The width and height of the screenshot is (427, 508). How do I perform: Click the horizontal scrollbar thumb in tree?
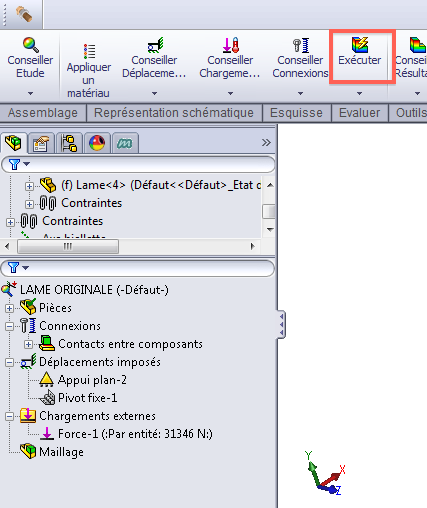[68, 247]
